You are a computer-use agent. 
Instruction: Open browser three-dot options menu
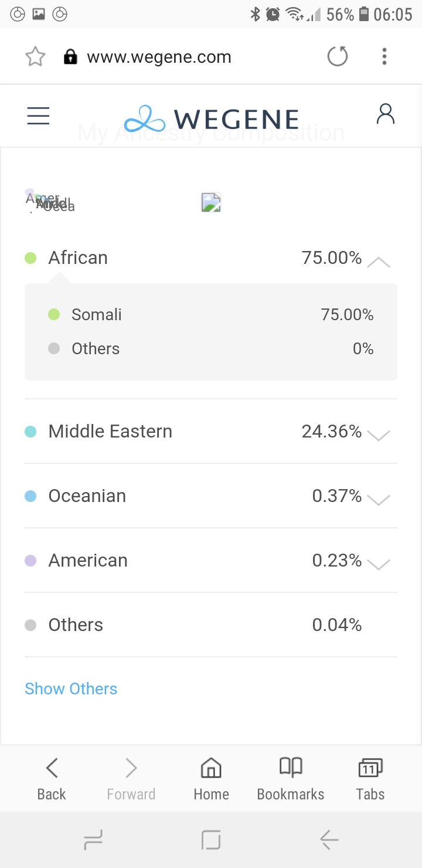click(384, 57)
